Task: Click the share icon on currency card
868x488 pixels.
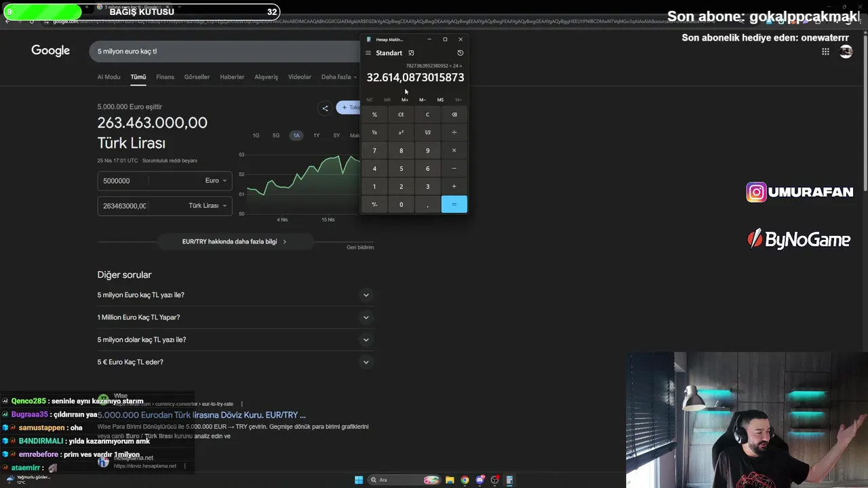Action: pyautogui.click(x=325, y=108)
